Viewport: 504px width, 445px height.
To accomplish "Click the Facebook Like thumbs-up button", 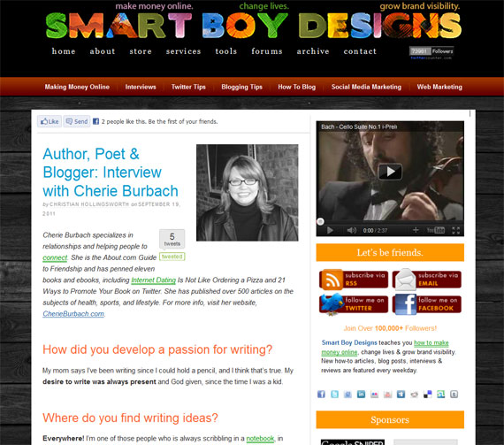I will 50,121.
